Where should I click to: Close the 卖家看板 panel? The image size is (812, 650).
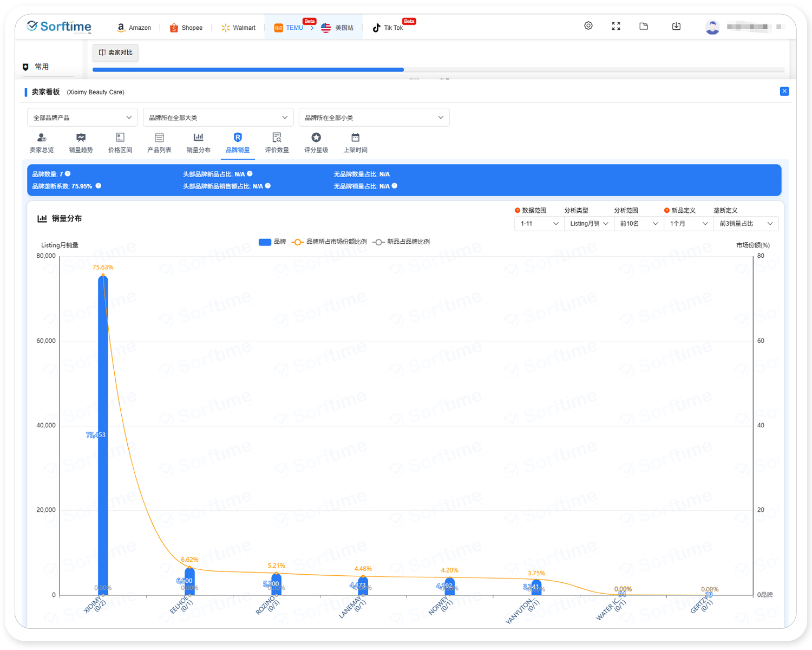784,92
